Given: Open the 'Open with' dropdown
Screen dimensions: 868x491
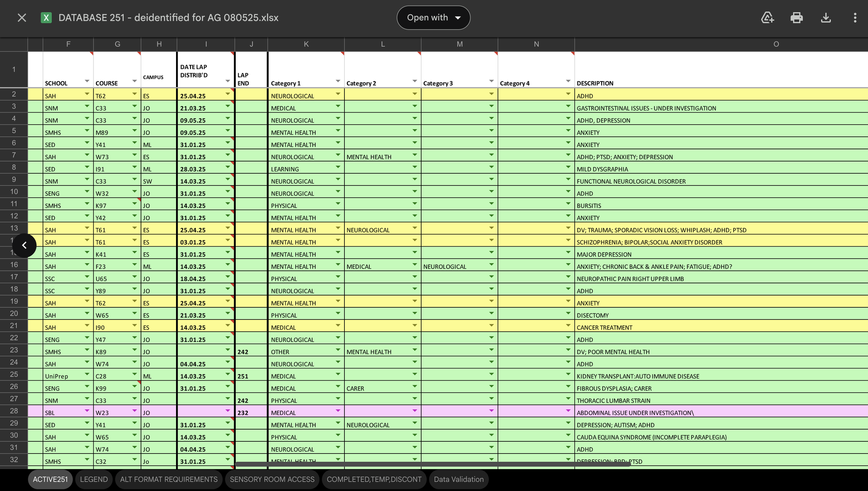Looking at the screenshot, I should (433, 18).
